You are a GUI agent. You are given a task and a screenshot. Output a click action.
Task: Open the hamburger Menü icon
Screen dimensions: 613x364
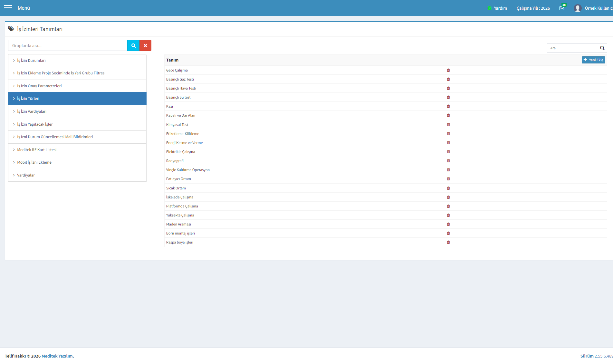8,8
